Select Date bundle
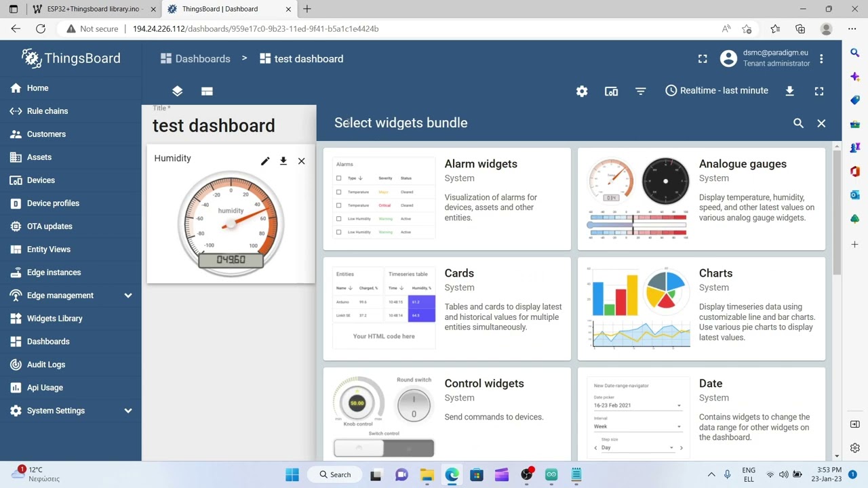Image resolution: width=868 pixels, height=488 pixels. (701, 414)
